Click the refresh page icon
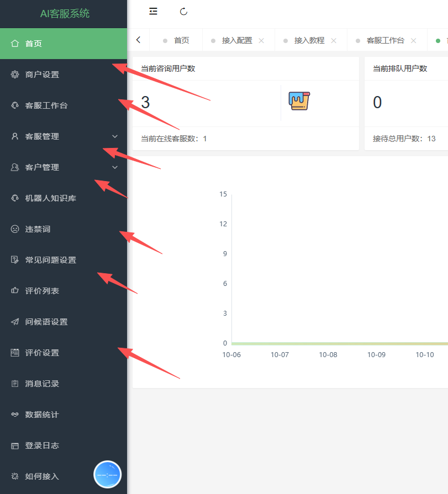 (x=184, y=12)
